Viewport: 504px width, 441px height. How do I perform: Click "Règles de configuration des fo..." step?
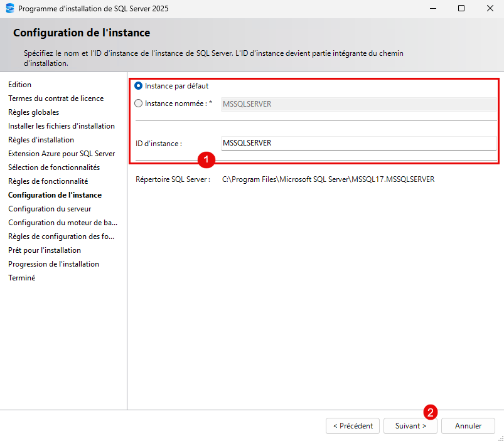(x=61, y=236)
